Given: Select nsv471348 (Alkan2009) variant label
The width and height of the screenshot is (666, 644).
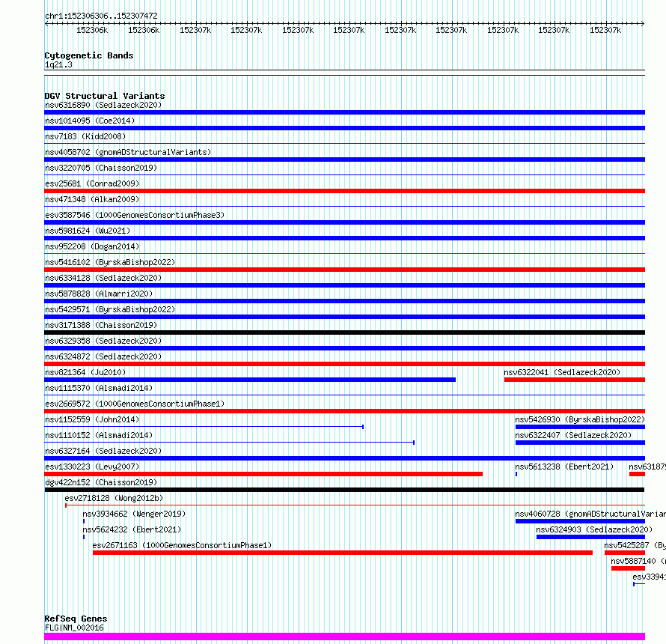Looking at the screenshot, I should tap(92, 199).
